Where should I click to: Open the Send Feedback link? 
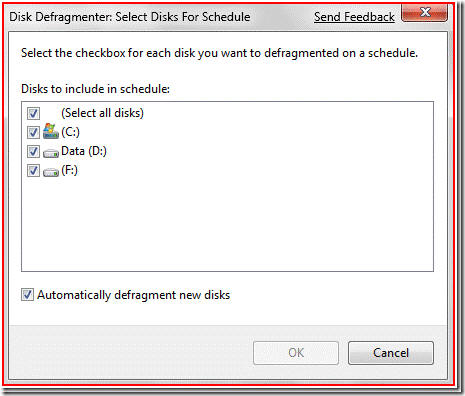[354, 17]
